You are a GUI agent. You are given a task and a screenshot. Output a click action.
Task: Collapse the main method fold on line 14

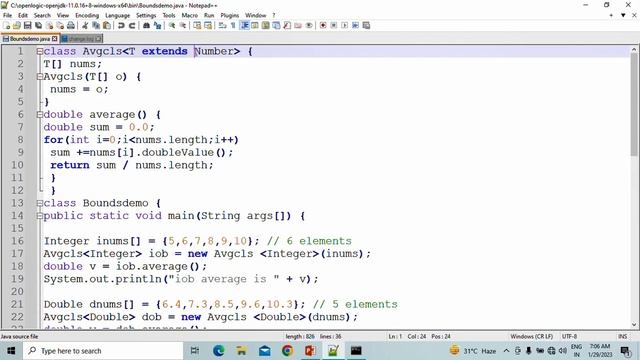point(40,216)
